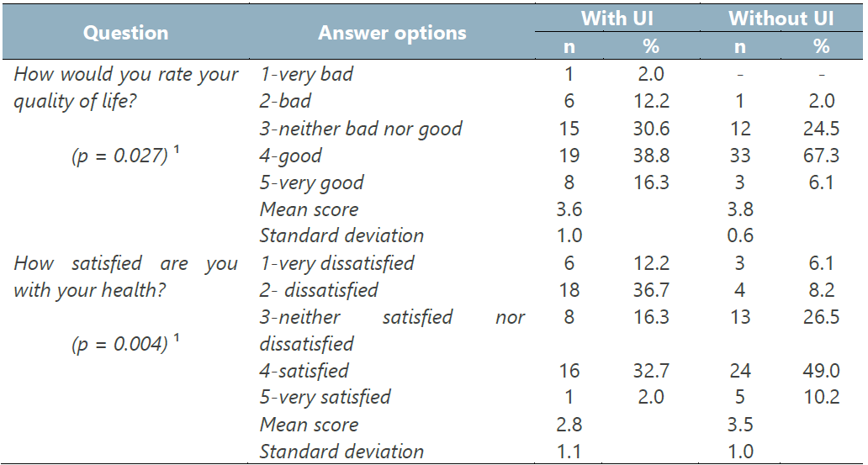Select the 3-neither bad nor good option
This screenshot has height=465, width=868.
coord(361,129)
